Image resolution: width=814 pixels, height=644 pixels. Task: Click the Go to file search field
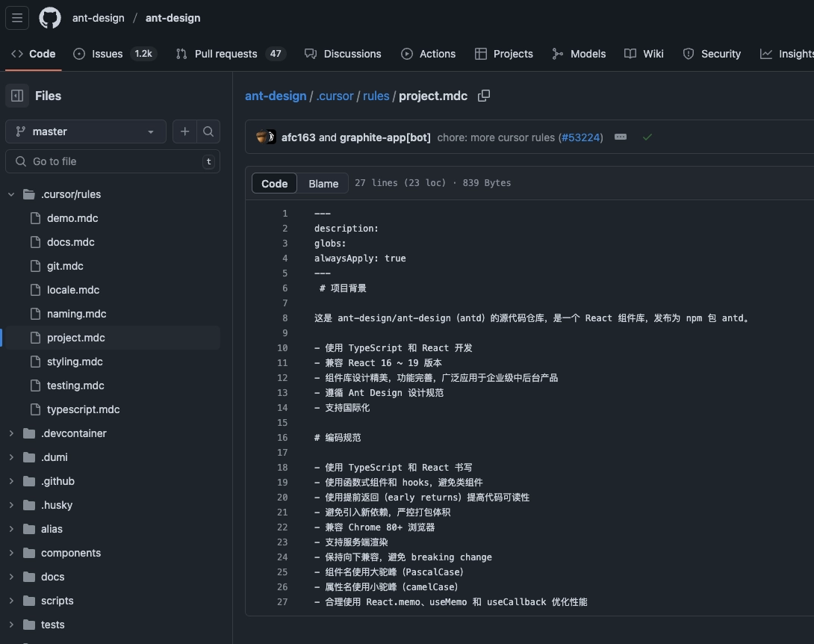click(x=112, y=161)
